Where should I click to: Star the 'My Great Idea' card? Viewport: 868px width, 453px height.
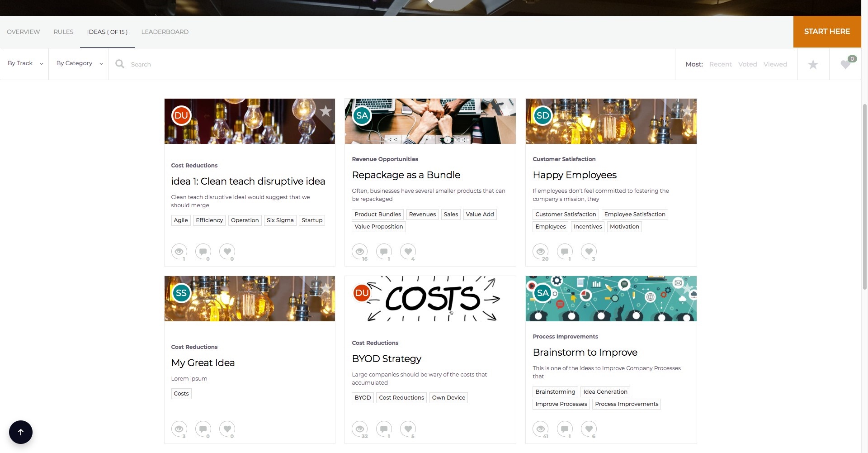tap(325, 288)
